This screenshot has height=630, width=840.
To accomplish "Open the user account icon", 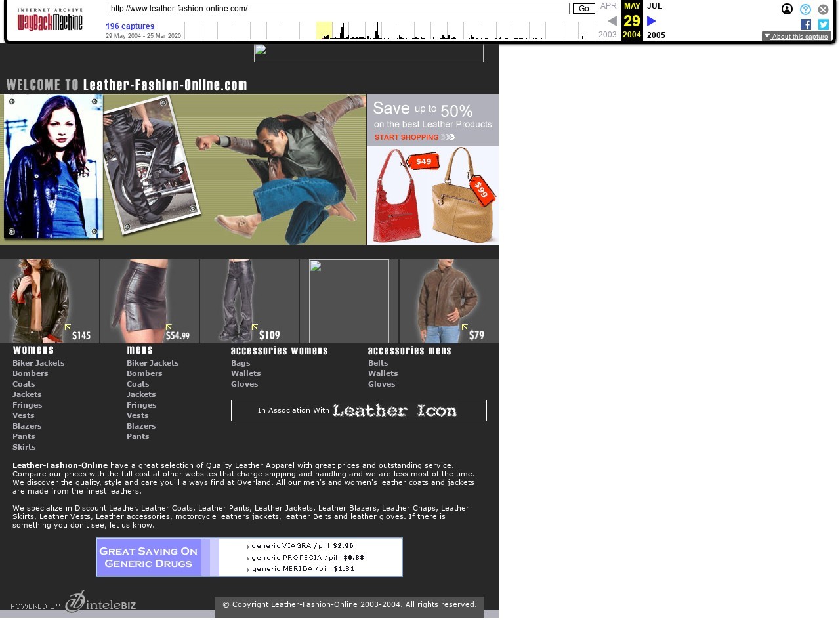I will tap(787, 9).
